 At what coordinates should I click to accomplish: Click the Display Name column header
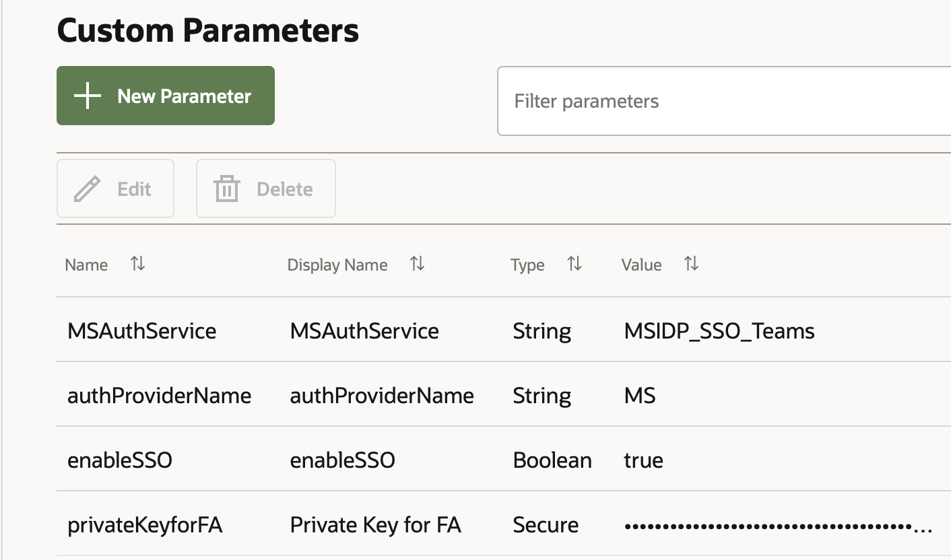337,265
